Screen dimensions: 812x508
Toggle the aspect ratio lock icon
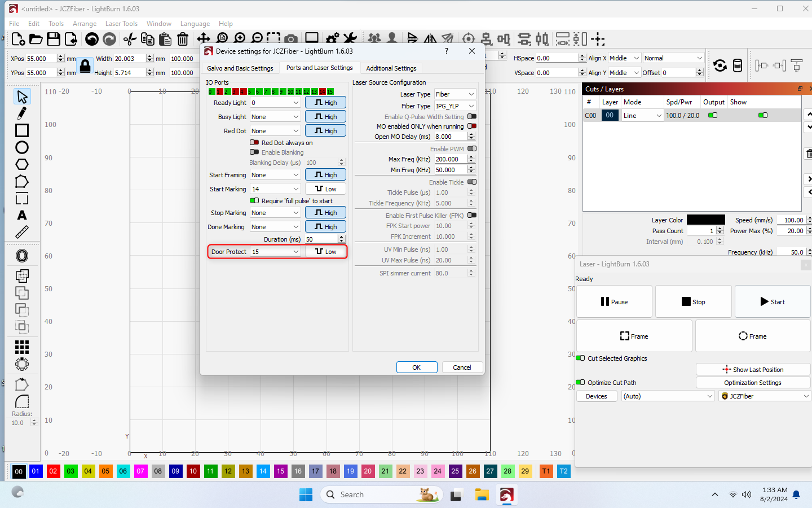coord(85,65)
